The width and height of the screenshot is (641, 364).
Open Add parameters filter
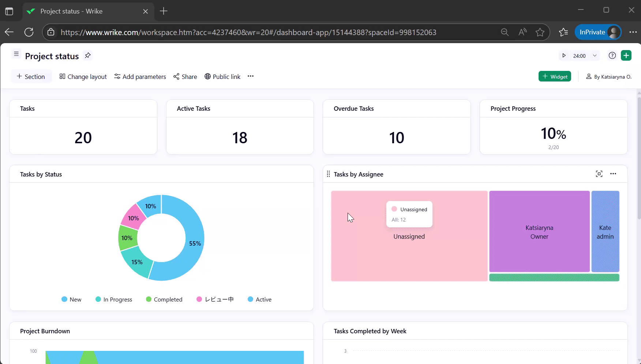click(x=140, y=76)
